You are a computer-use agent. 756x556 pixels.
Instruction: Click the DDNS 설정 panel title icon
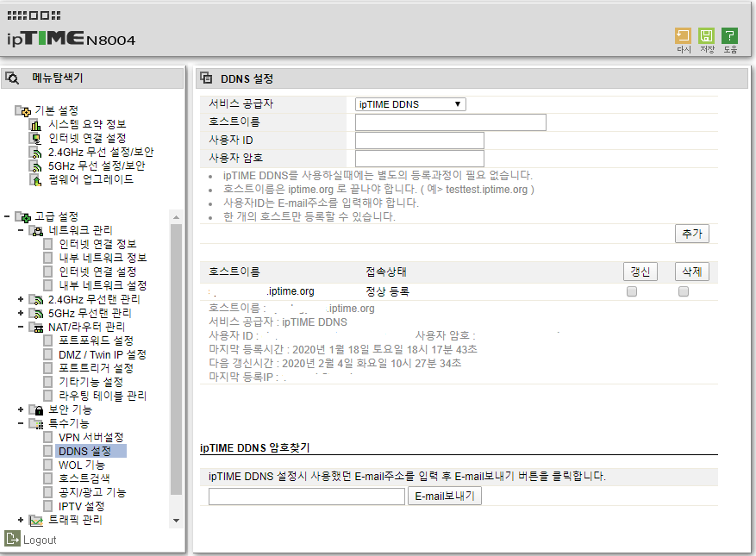pos(206,78)
